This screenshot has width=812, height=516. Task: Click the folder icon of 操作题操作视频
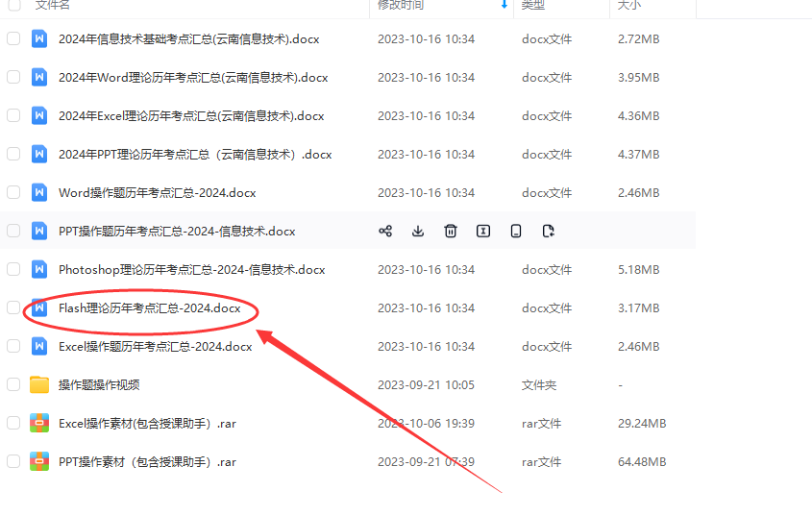(39, 385)
